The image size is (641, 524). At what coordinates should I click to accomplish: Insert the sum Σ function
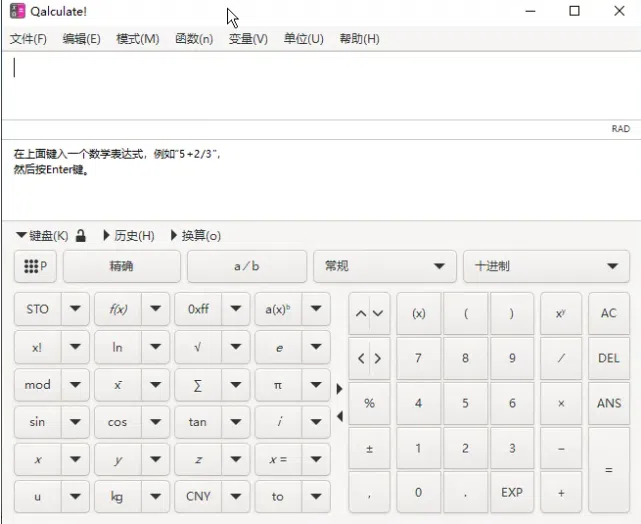pyautogui.click(x=198, y=385)
